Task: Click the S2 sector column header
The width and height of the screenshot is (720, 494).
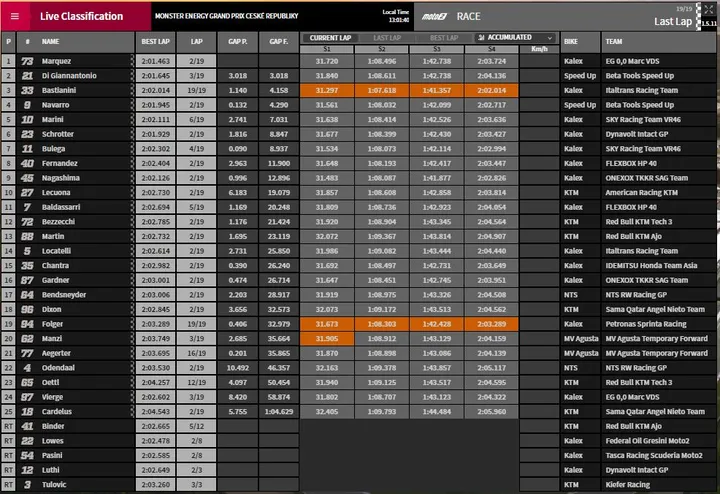Action: 382,49
